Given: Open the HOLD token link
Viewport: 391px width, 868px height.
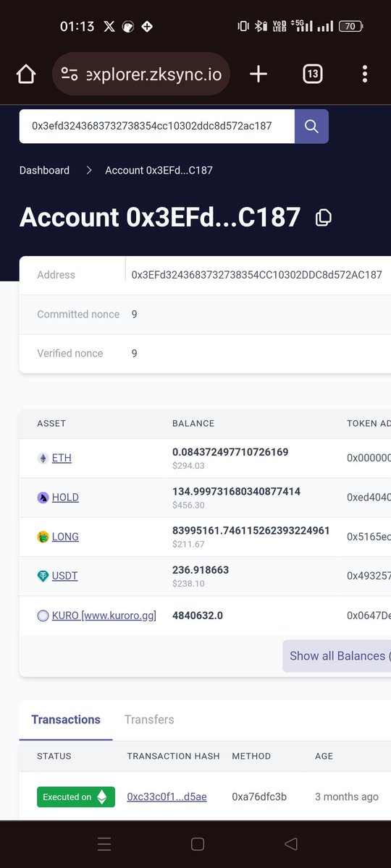Looking at the screenshot, I should click(x=65, y=498).
